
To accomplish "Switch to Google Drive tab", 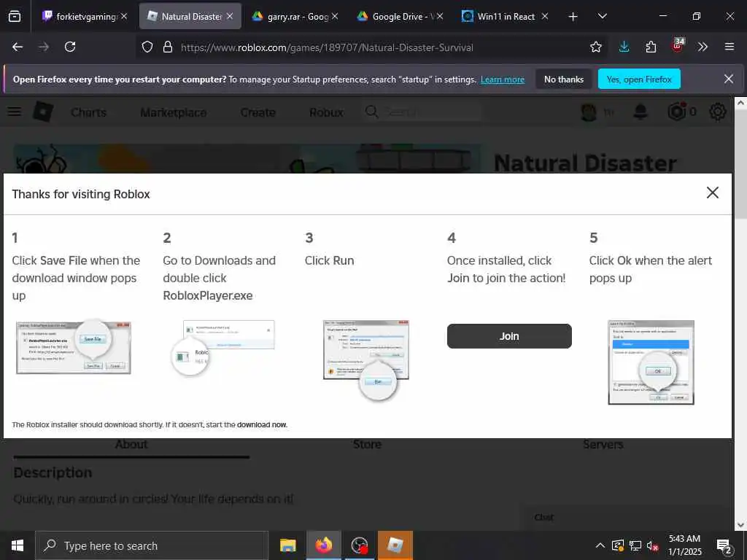I will [398, 16].
